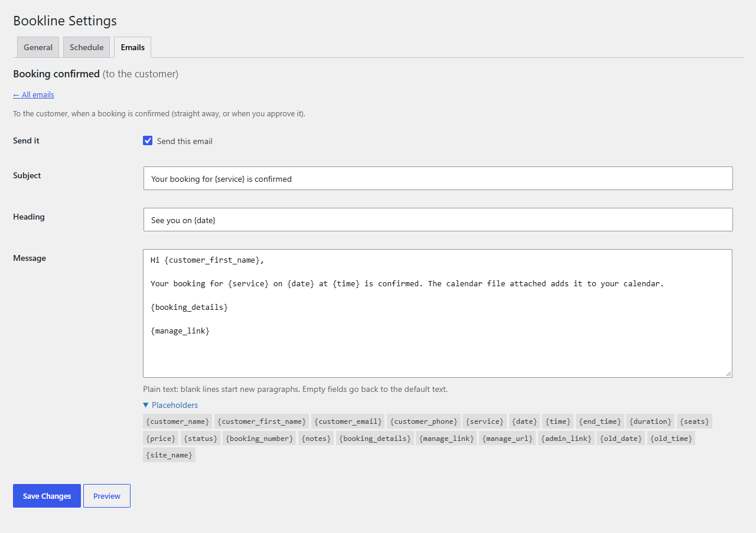Viewport: 756px width, 533px height.
Task: Select the {customer_email} placeholder chip
Action: [348, 421]
